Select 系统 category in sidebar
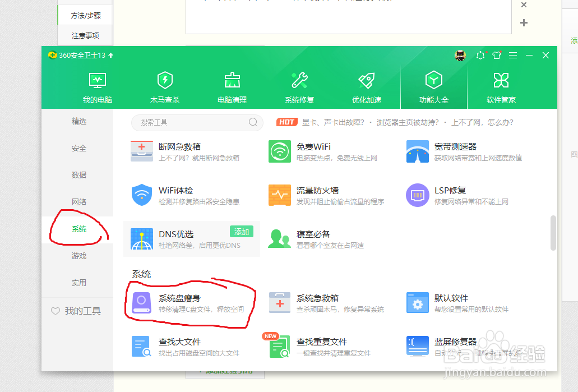This screenshot has height=392, width=578. click(78, 229)
